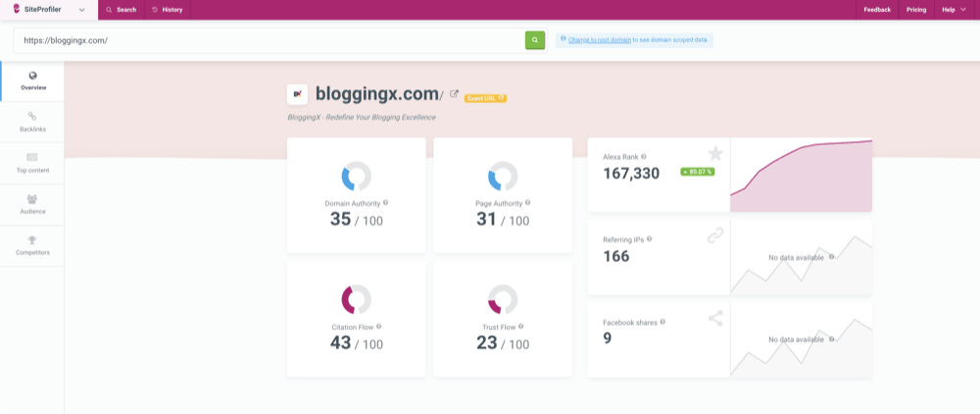The image size is (980, 414).
Task: Expand the Help menu
Action: click(x=954, y=10)
